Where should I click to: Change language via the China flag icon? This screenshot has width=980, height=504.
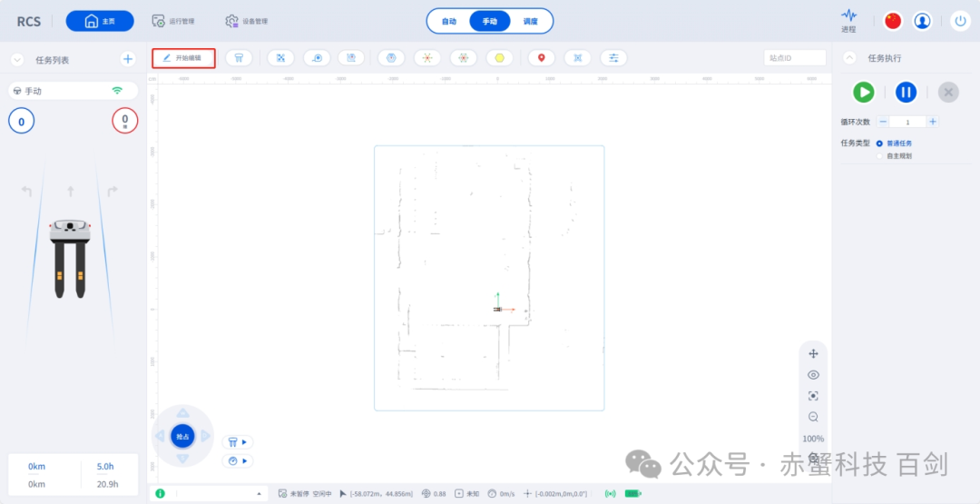893,21
